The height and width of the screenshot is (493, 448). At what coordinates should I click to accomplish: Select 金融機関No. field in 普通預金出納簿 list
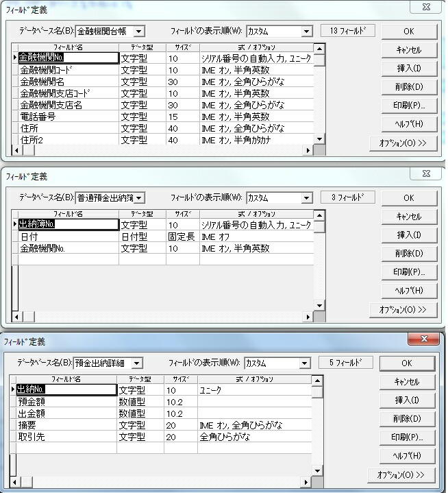click(69, 248)
